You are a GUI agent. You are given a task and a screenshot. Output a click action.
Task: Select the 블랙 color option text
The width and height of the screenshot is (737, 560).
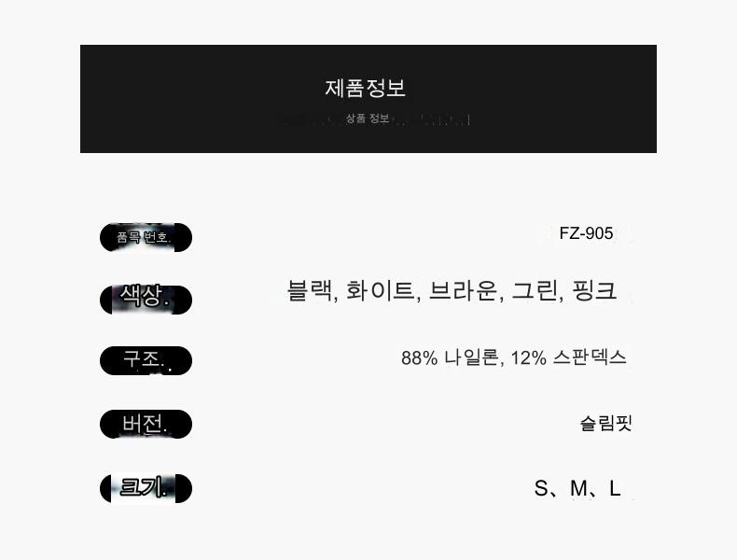point(311,290)
